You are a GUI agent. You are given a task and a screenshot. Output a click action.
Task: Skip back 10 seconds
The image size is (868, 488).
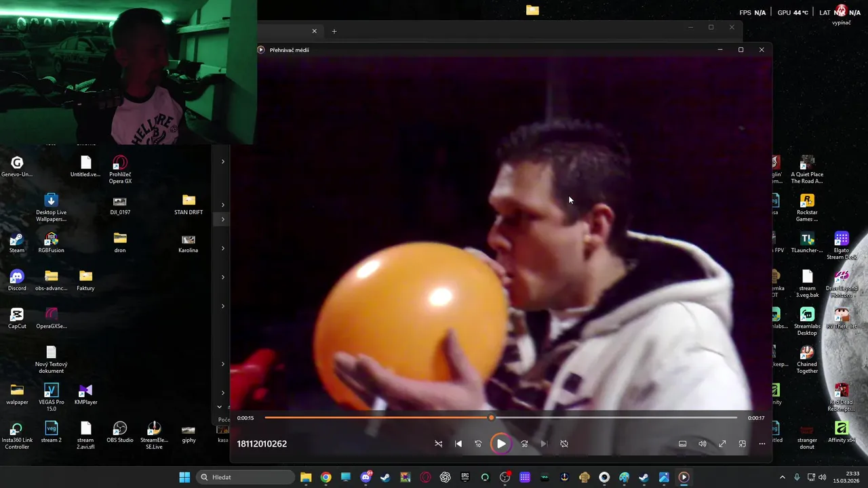[478, 444]
